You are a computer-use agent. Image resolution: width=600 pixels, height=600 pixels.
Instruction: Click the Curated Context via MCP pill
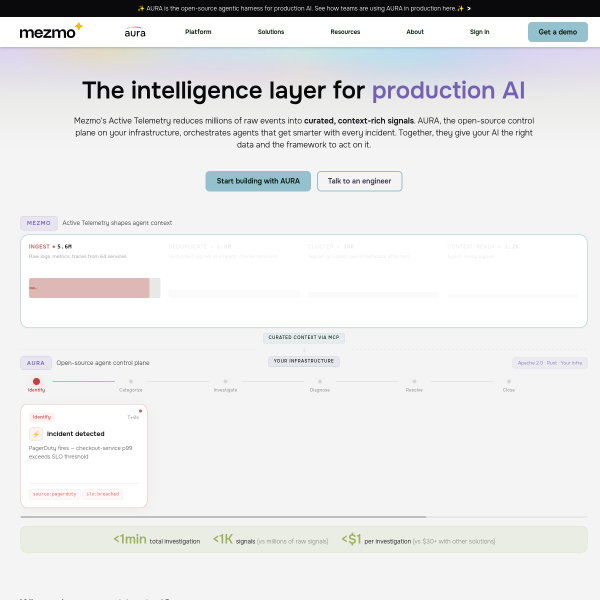(x=304, y=338)
